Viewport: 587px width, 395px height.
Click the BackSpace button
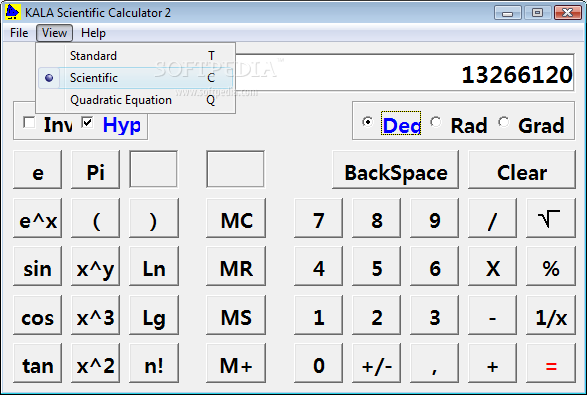point(395,170)
